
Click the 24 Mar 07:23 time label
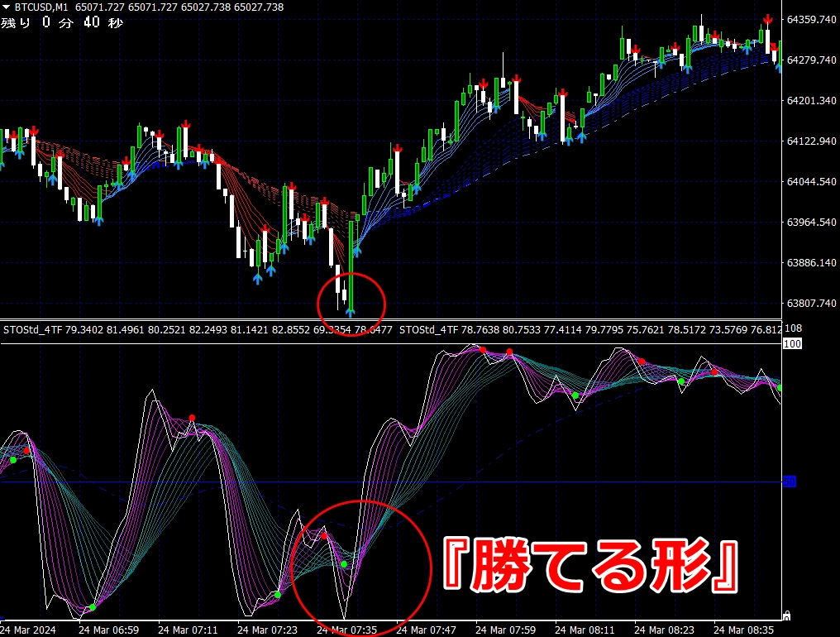pyautogui.click(x=267, y=630)
